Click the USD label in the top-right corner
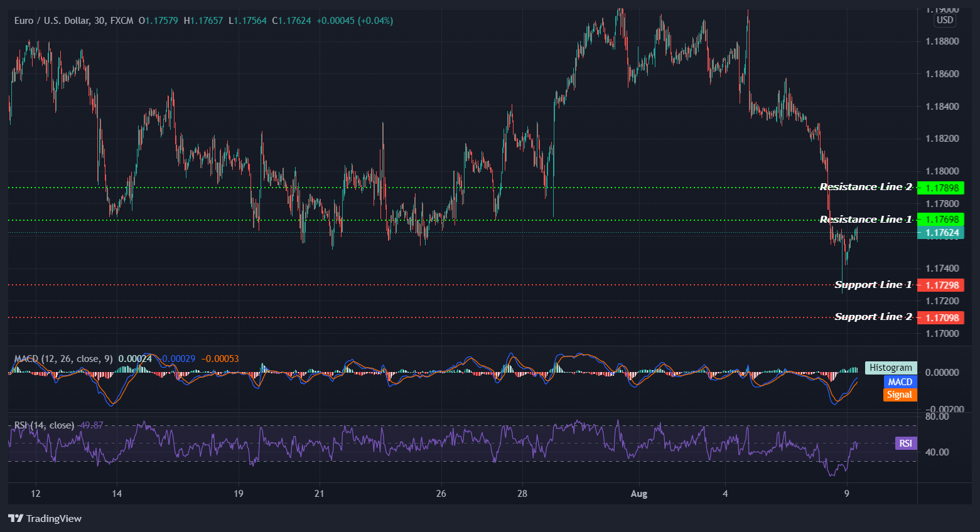 pyautogui.click(x=945, y=19)
